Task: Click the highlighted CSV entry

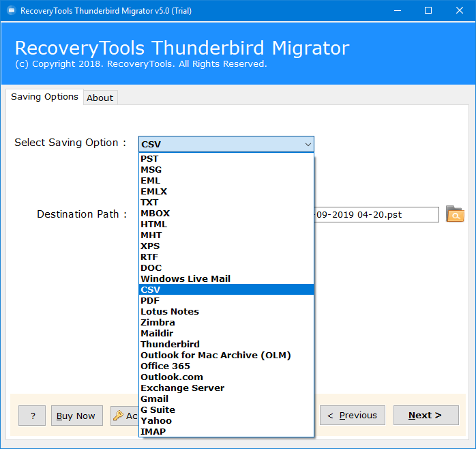Action: click(226, 289)
